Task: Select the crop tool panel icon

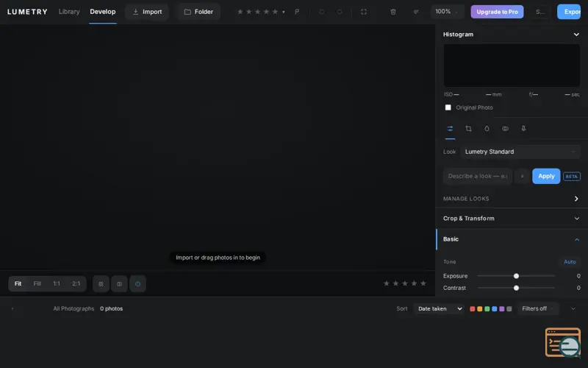Action: (468, 128)
